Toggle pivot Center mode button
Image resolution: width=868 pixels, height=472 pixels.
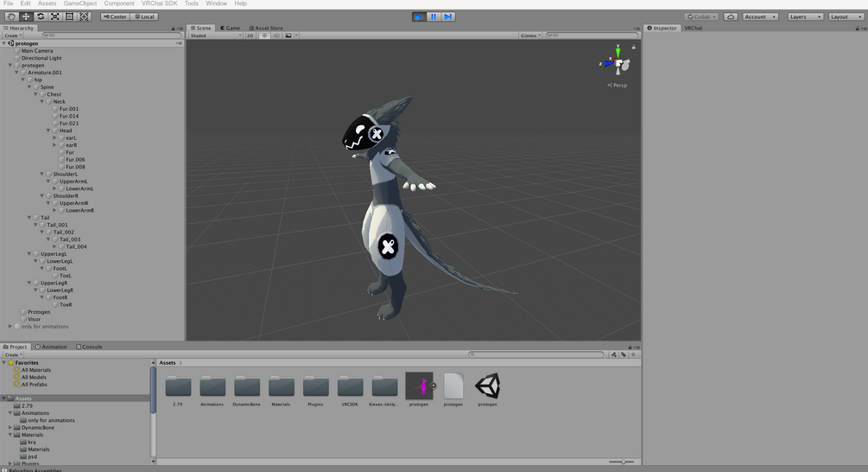(115, 16)
